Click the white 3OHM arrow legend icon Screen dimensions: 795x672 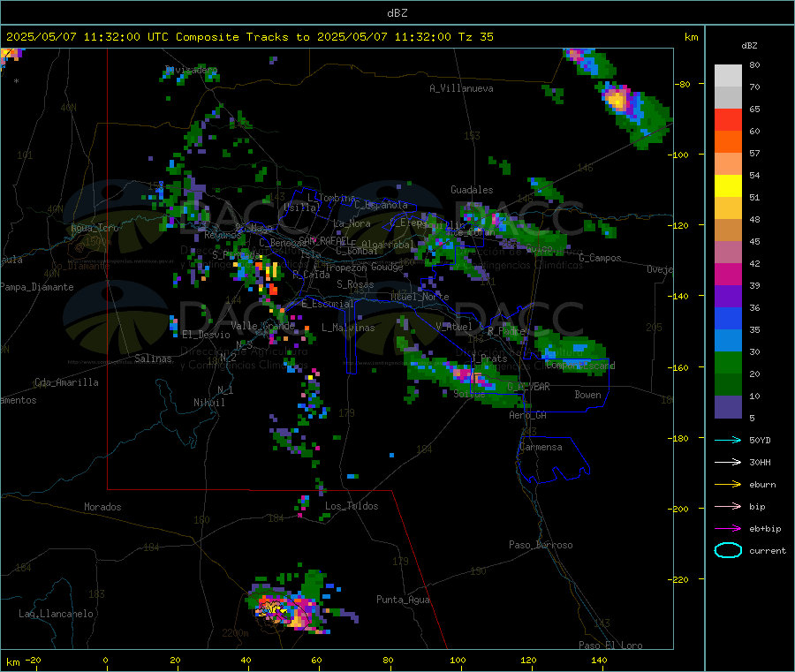click(x=728, y=462)
